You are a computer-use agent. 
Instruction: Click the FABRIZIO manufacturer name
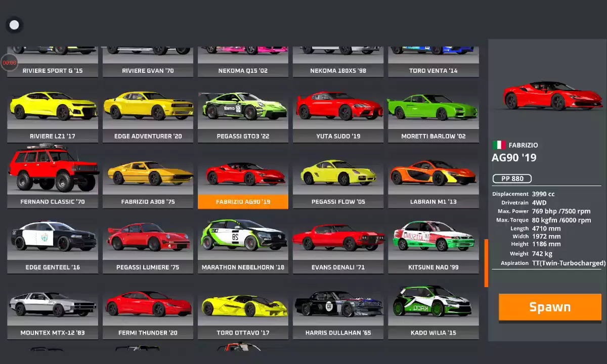click(523, 145)
